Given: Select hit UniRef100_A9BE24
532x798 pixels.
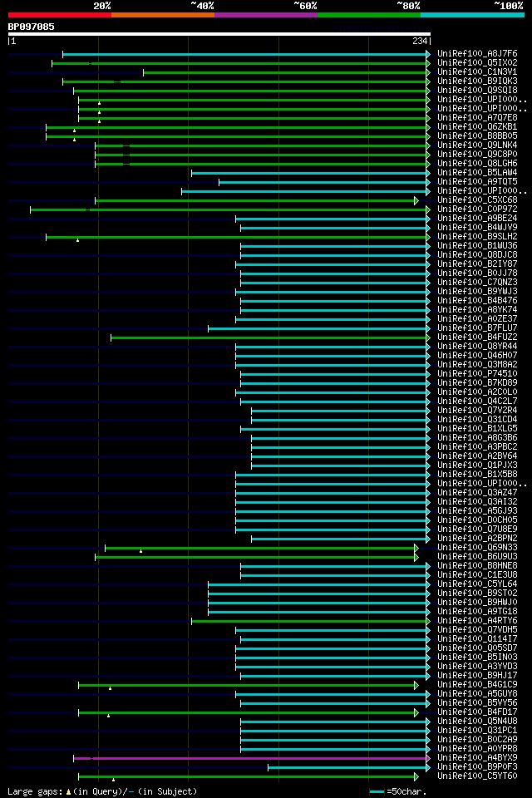Looking at the screenshot, I should click(477, 219).
